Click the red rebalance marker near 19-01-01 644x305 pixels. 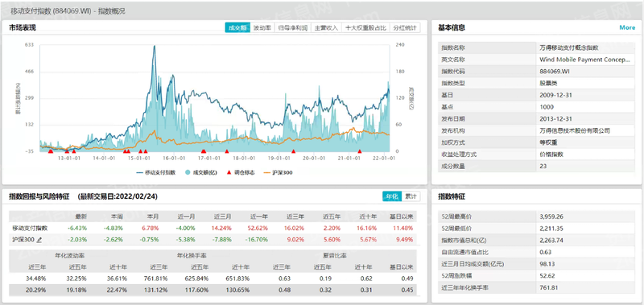point(293,151)
